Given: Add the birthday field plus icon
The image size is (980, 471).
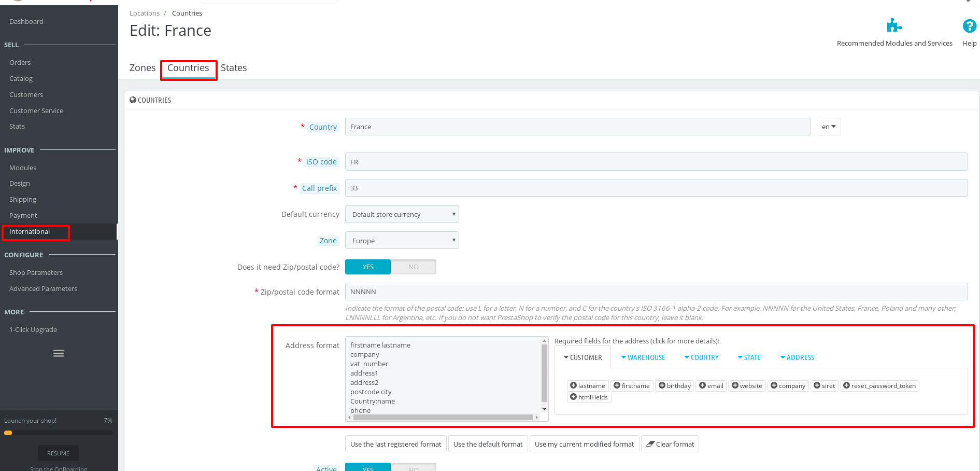Looking at the screenshot, I should coord(662,385).
